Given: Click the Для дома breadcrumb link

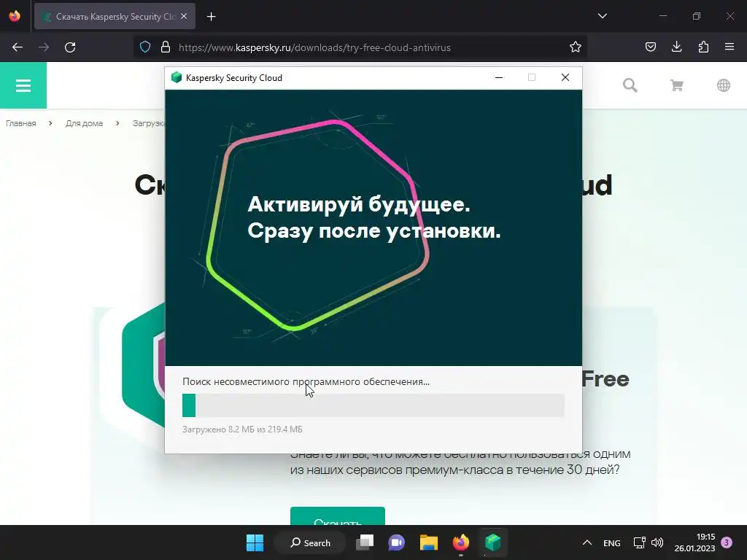Looking at the screenshot, I should [85, 123].
